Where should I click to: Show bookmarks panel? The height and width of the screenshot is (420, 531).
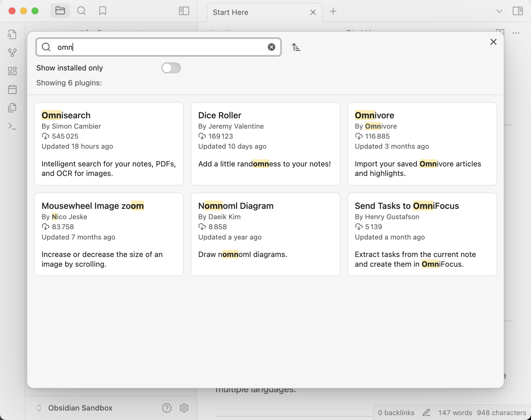102,11
